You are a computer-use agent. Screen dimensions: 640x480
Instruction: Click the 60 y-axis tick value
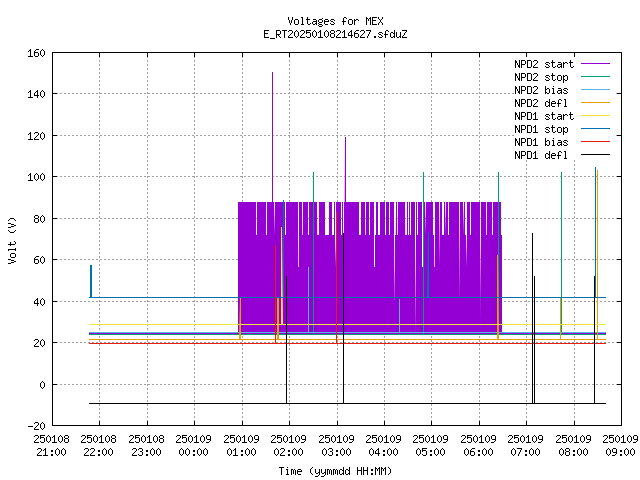(x=39, y=260)
